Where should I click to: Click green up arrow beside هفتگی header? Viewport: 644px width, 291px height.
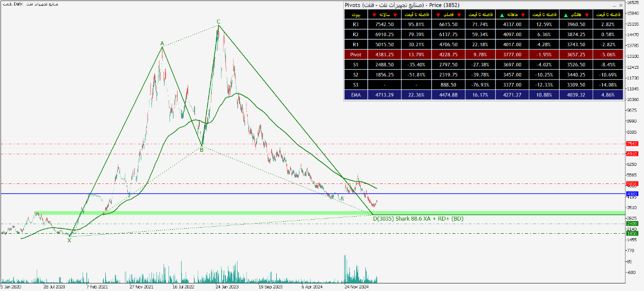point(567,15)
